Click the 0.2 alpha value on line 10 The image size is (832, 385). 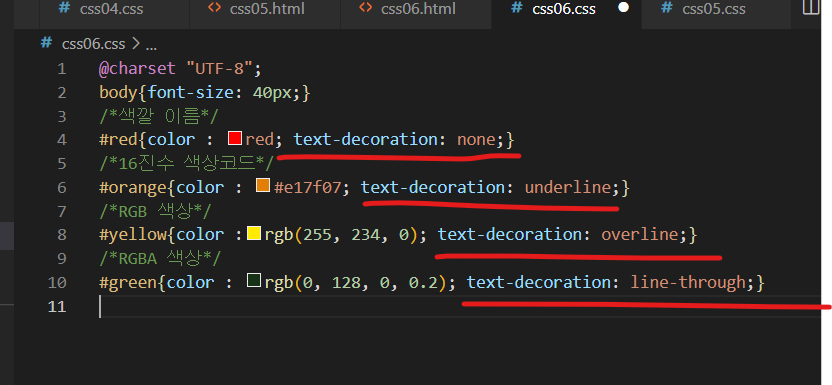click(423, 282)
